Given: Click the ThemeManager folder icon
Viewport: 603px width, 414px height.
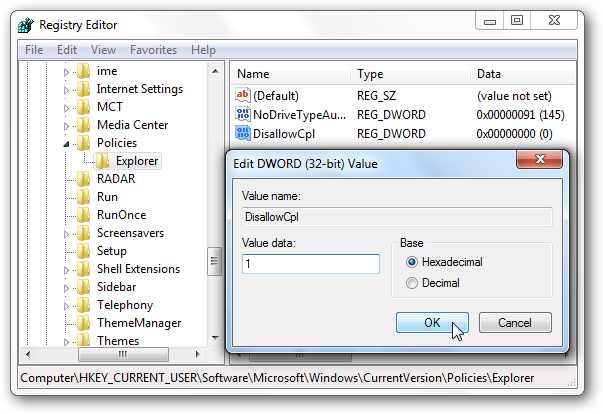Looking at the screenshot, I should 83,323.
